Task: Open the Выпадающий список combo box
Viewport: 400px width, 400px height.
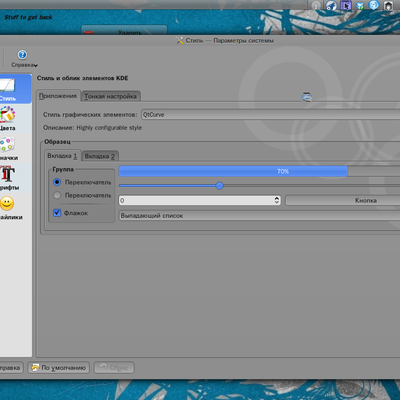Action: [x=259, y=215]
